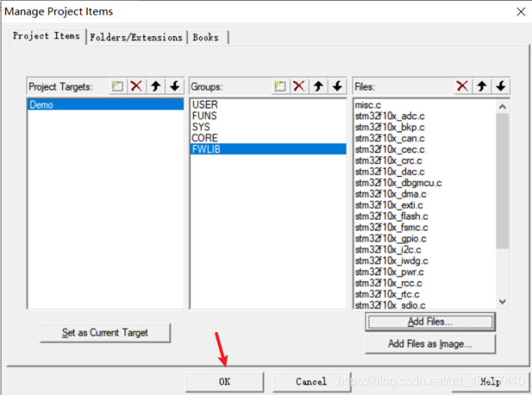Select file stm32f10x_dma.c
This screenshot has width=532, height=395.
pos(425,194)
